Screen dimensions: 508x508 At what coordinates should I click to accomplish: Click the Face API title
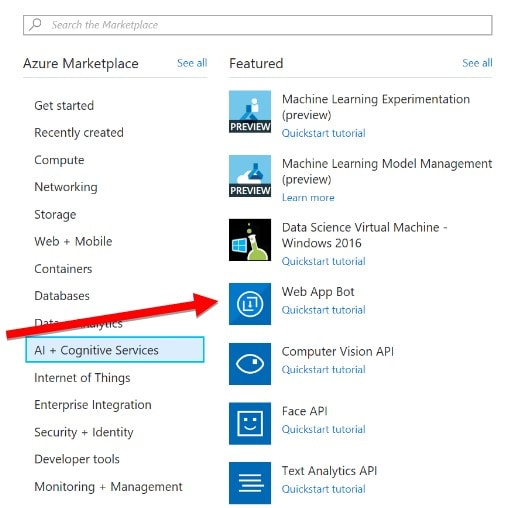(305, 411)
